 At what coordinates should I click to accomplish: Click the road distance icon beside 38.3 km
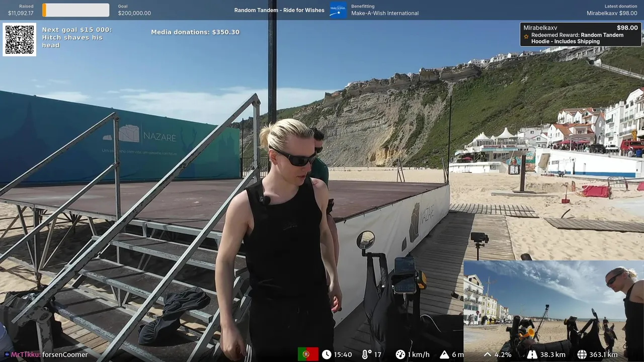point(532,354)
